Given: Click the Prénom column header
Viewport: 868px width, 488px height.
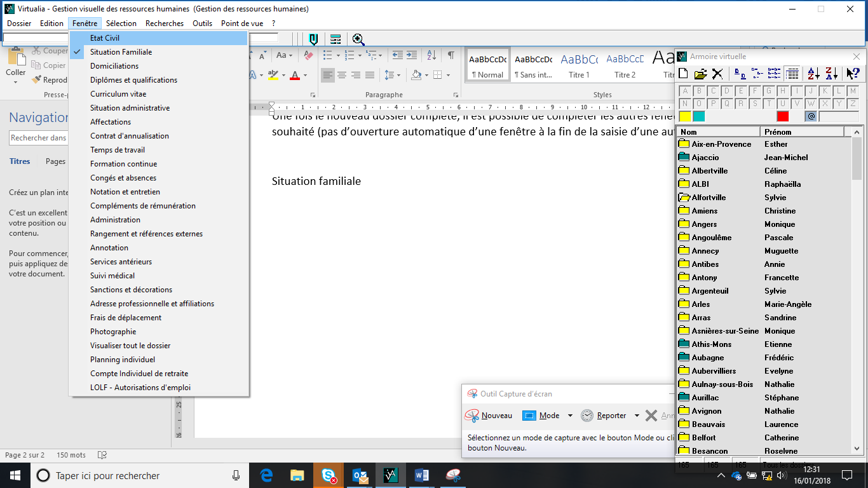Looking at the screenshot, I should [802, 132].
